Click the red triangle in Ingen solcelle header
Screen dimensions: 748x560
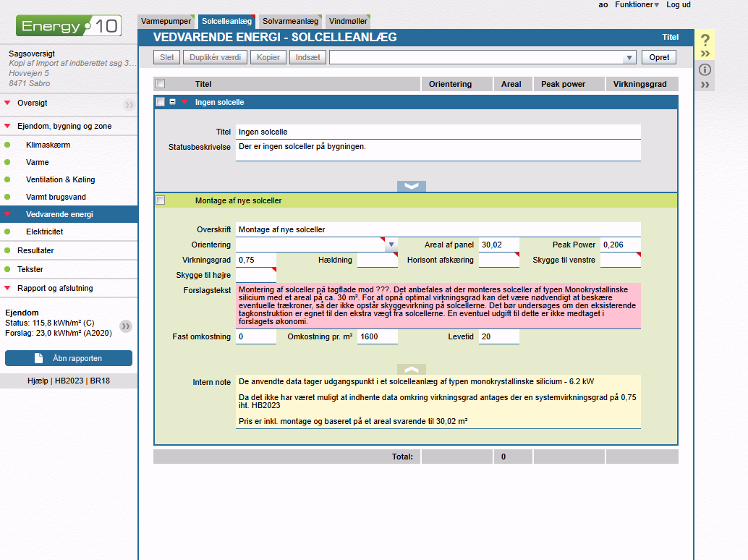tap(184, 102)
